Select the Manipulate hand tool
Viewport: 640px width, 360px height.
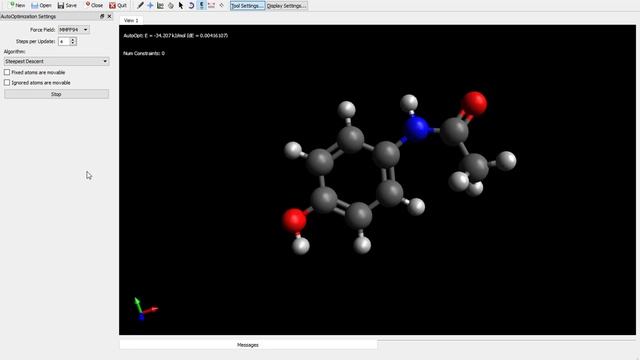(171, 5)
